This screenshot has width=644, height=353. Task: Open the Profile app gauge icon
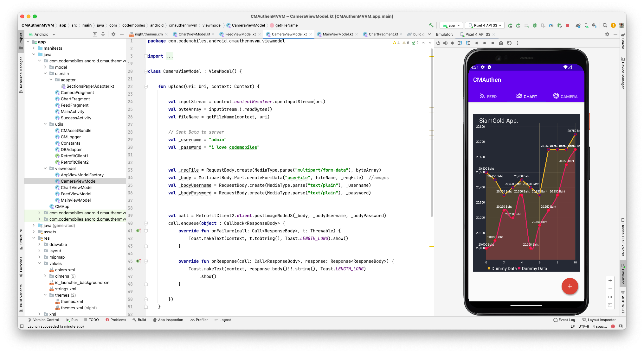click(x=551, y=25)
